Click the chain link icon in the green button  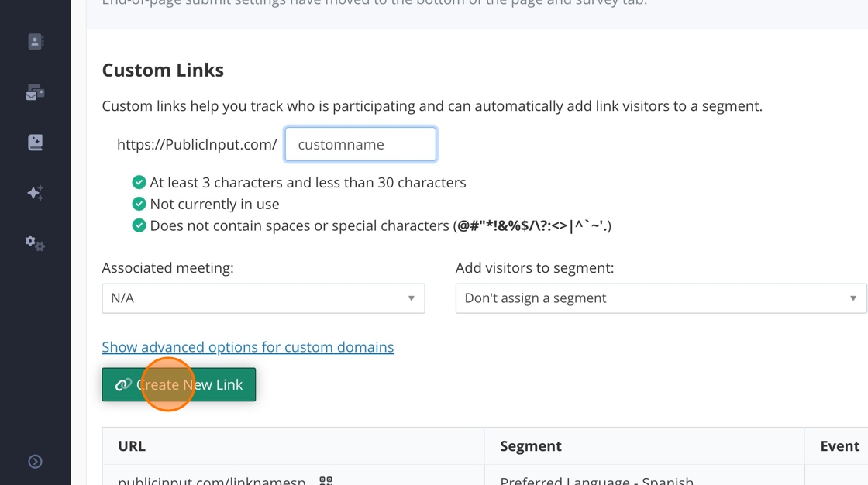(122, 385)
